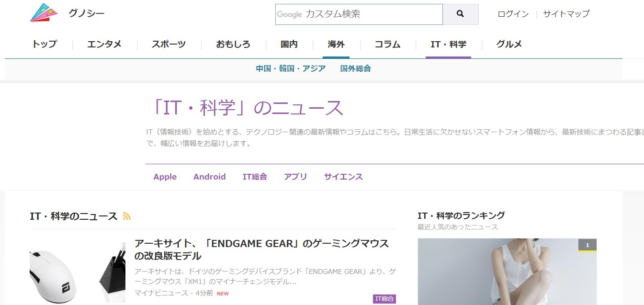Select the Android subcategory link
The image size is (644, 305).
click(210, 177)
